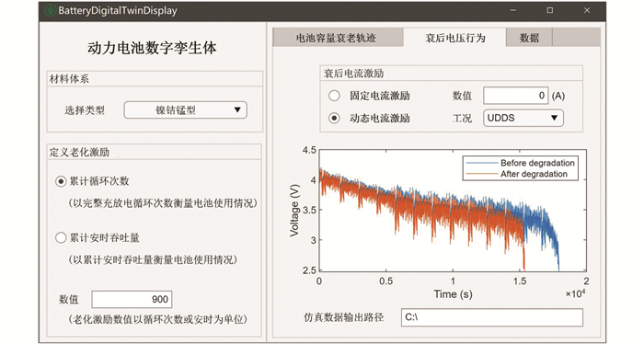Click the 衰后电流激励 panel title
Screen dimensions: 644x344
click(353, 74)
